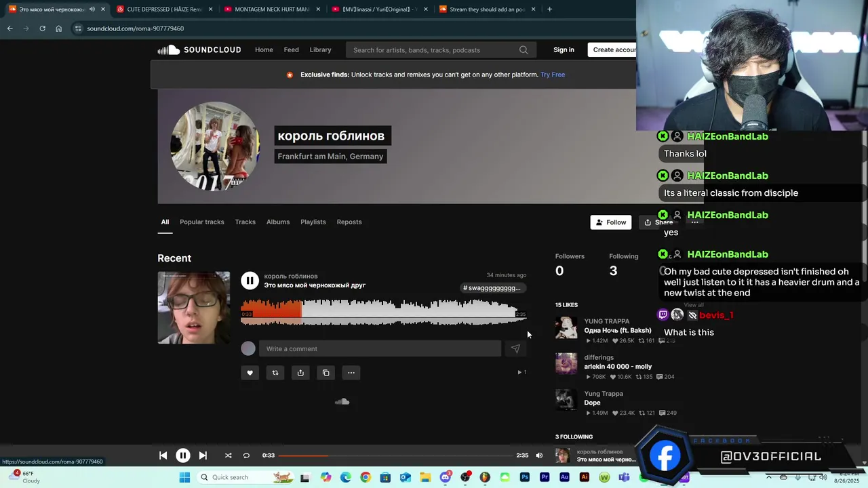Click the Write a comment field
The width and height of the screenshot is (868, 488).
380,348
